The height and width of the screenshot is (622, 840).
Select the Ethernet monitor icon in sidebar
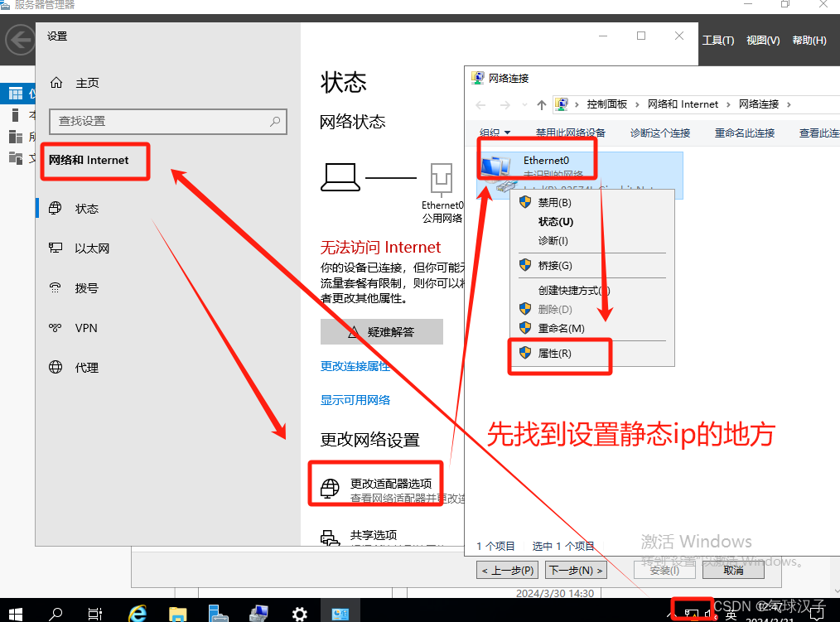pos(56,248)
